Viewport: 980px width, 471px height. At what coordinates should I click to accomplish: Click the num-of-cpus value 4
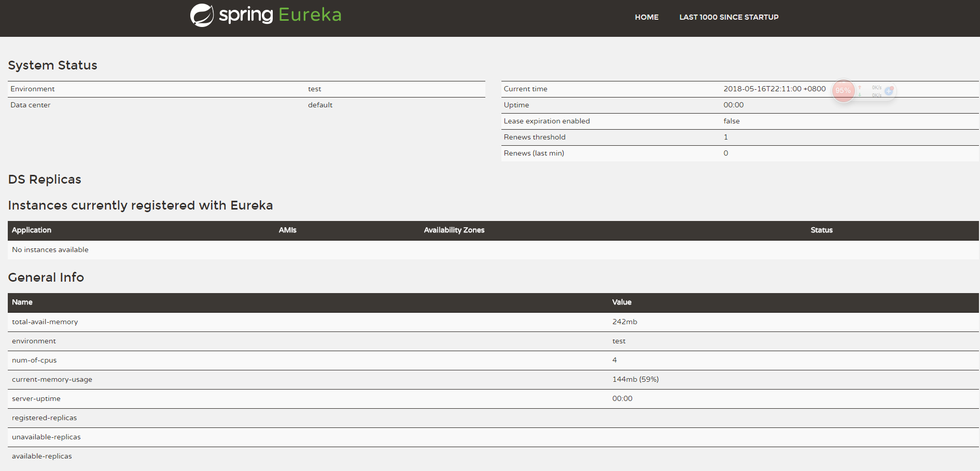click(x=614, y=361)
